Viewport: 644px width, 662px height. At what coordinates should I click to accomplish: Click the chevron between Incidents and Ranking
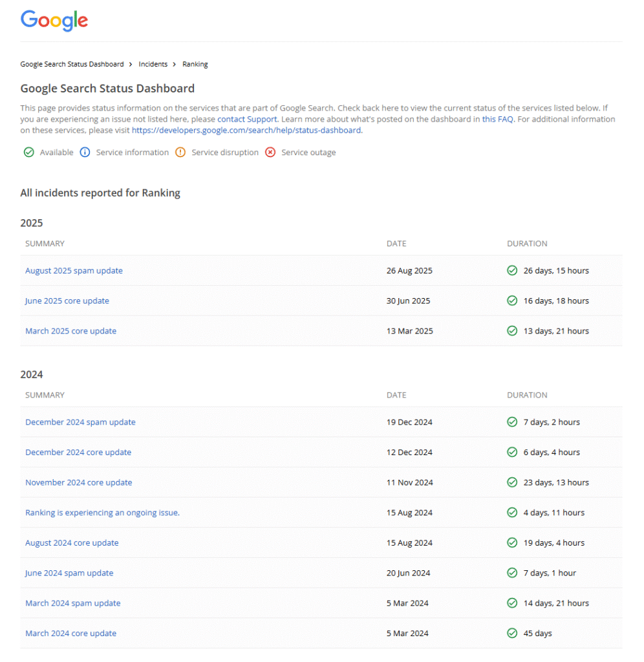click(x=175, y=64)
